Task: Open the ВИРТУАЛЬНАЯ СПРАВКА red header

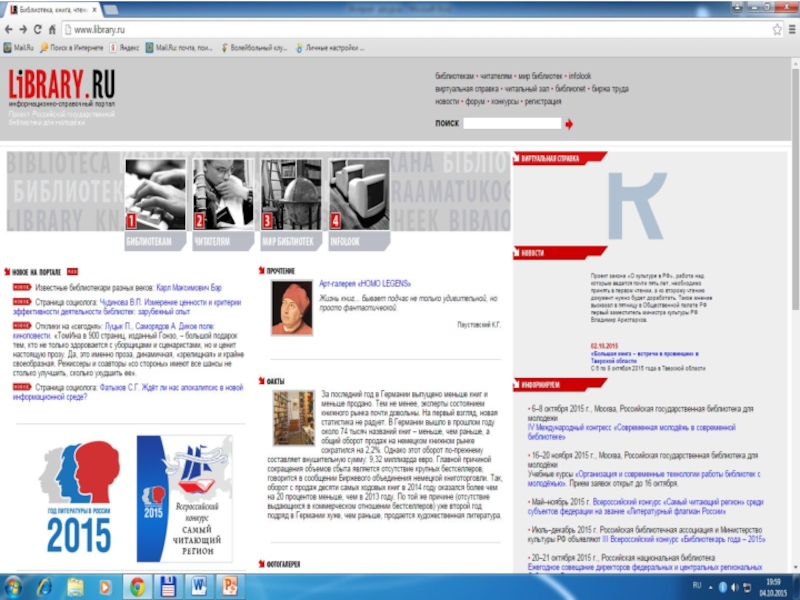Action: 560,159
